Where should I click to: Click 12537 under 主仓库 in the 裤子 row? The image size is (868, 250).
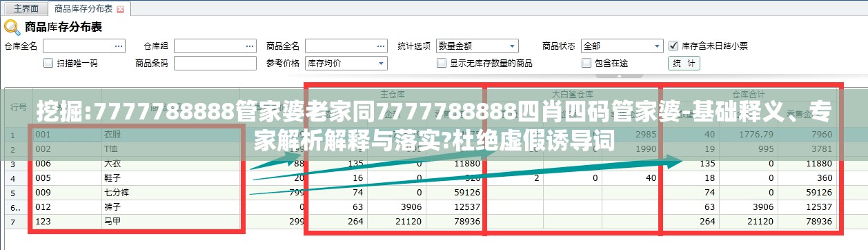(x=467, y=206)
